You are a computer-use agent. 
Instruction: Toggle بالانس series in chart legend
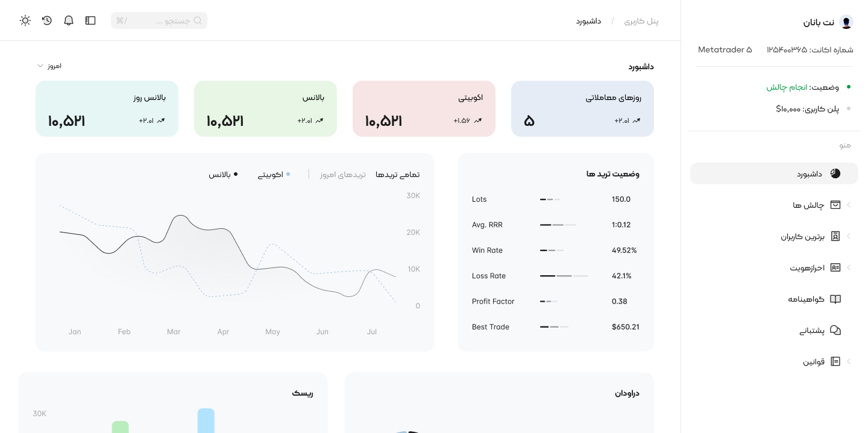pyautogui.click(x=223, y=175)
